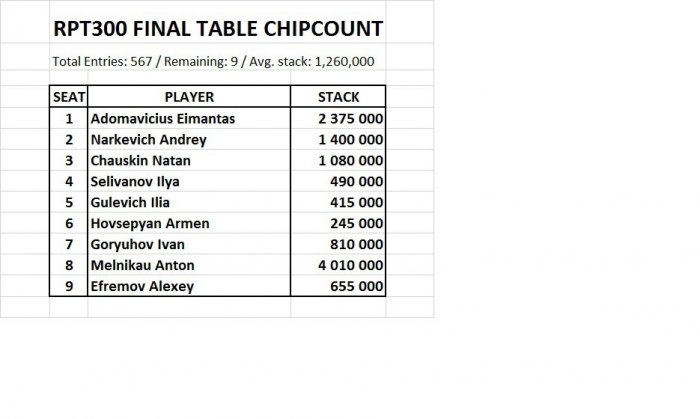Select the 2 375 000 stack cell
Screen dimensions: 700x419
pyautogui.click(x=349, y=118)
